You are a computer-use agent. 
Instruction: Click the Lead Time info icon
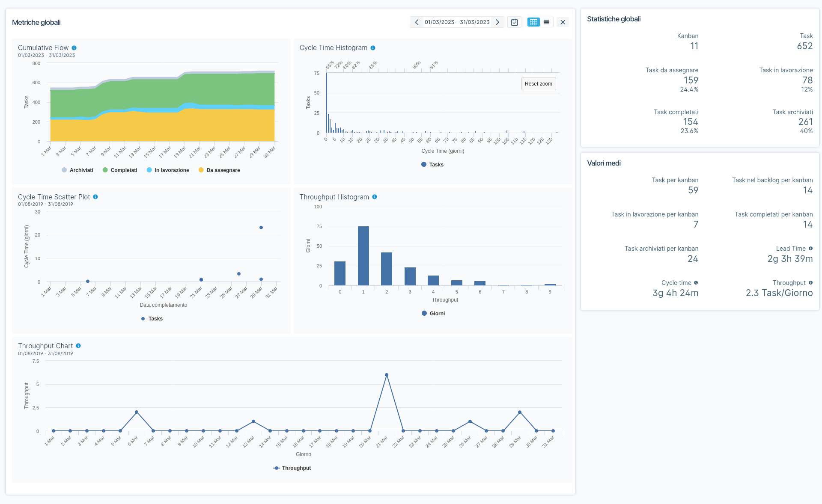click(810, 249)
